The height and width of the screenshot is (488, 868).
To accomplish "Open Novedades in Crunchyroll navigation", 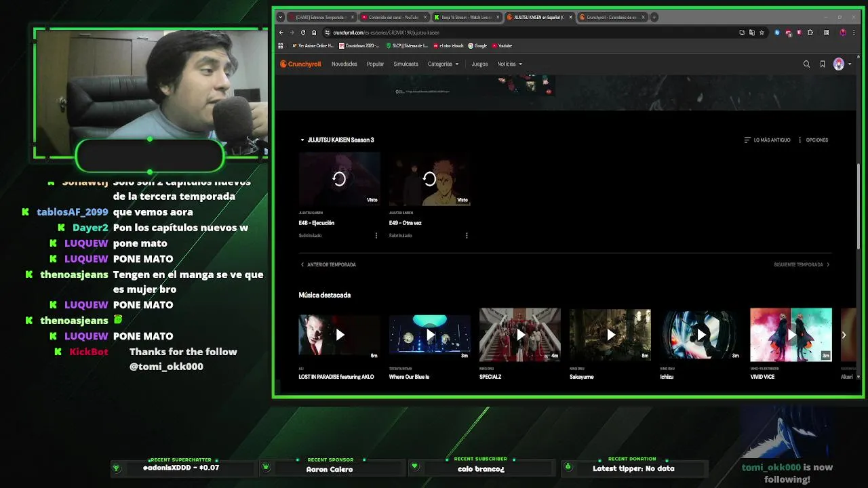I will 344,64.
